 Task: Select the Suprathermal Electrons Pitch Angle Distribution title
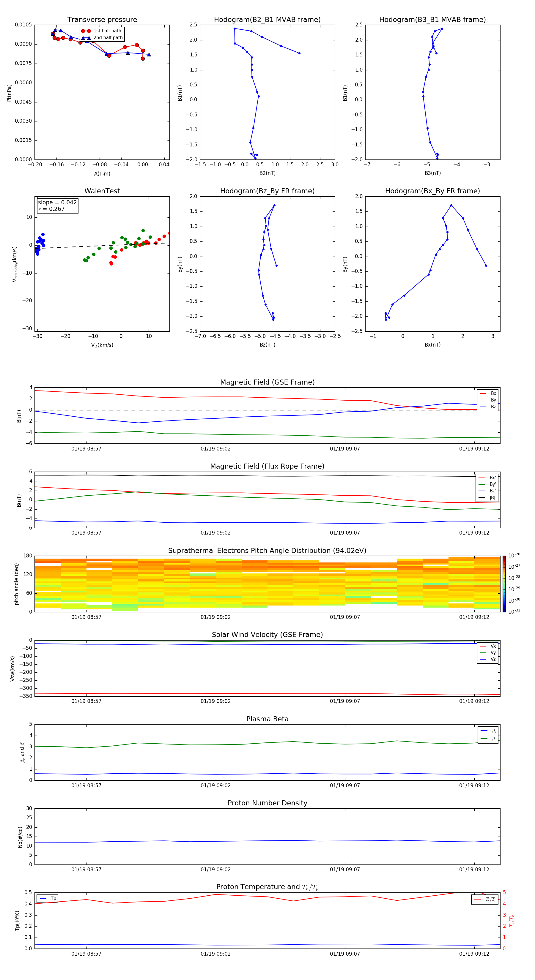267,551
